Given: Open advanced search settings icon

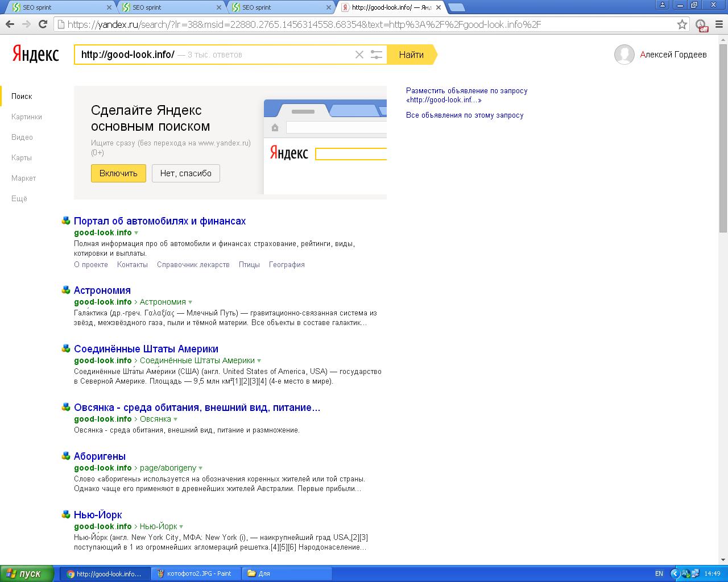Looking at the screenshot, I should pyautogui.click(x=377, y=55).
